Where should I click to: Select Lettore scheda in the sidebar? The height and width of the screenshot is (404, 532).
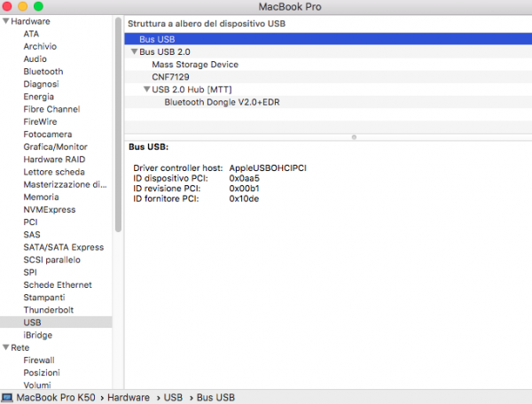(x=54, y=172)
